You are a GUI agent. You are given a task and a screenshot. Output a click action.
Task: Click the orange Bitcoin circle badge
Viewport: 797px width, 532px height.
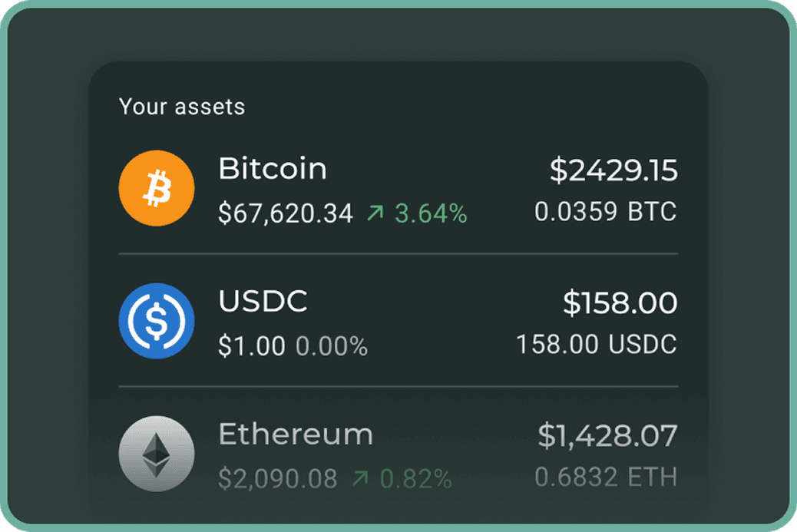point(156,188)
